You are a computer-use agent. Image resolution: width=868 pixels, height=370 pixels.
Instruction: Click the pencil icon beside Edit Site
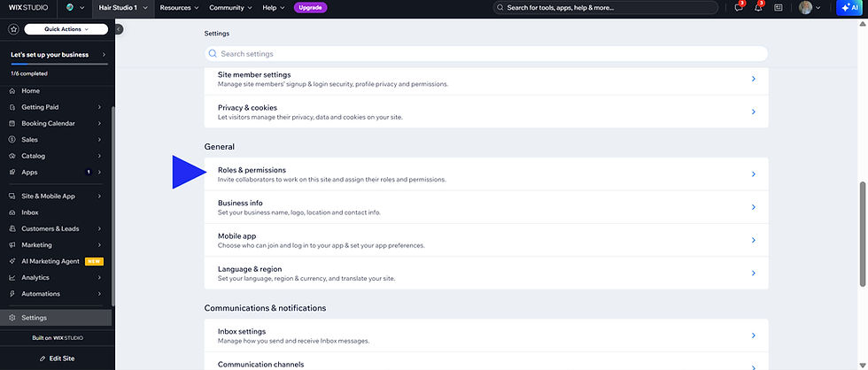tap(43, 358)
